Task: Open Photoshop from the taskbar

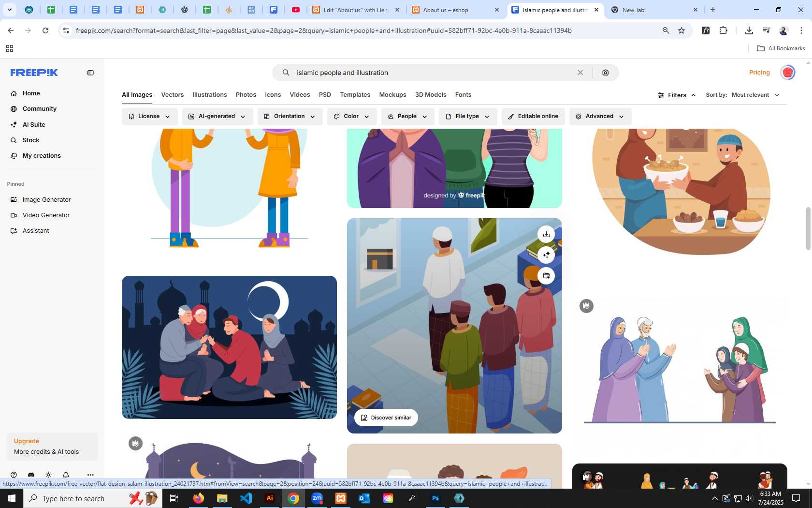Action: [435, 498]
